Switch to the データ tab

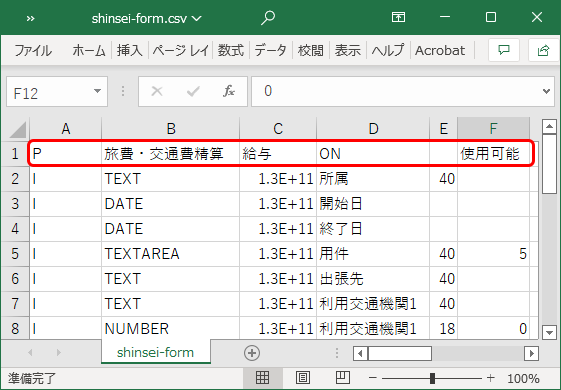270,50
